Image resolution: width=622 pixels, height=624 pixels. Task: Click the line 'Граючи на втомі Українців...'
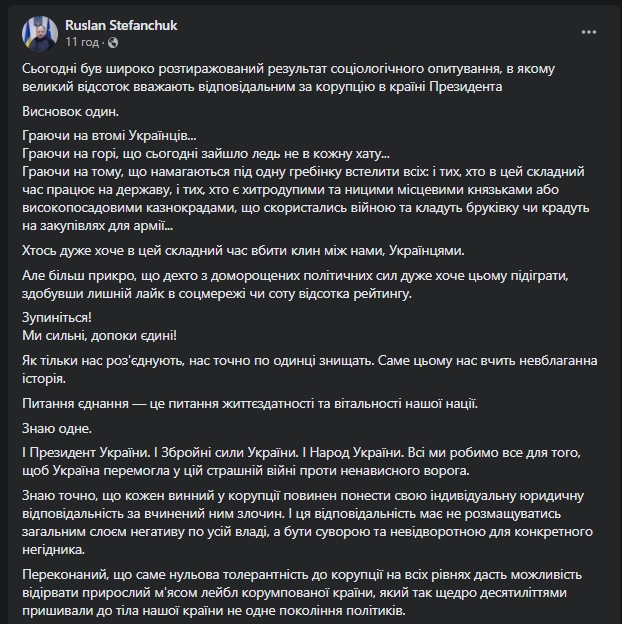109,136
